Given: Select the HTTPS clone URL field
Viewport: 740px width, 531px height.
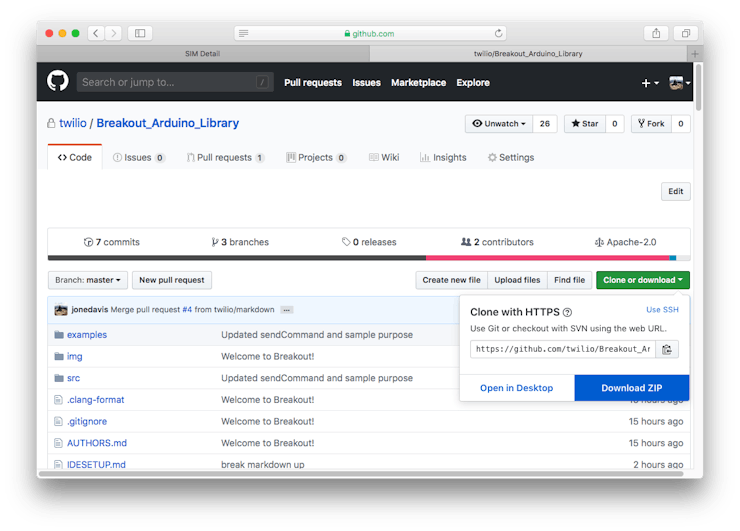Looking at the screenshot, I should click(563, 349).
